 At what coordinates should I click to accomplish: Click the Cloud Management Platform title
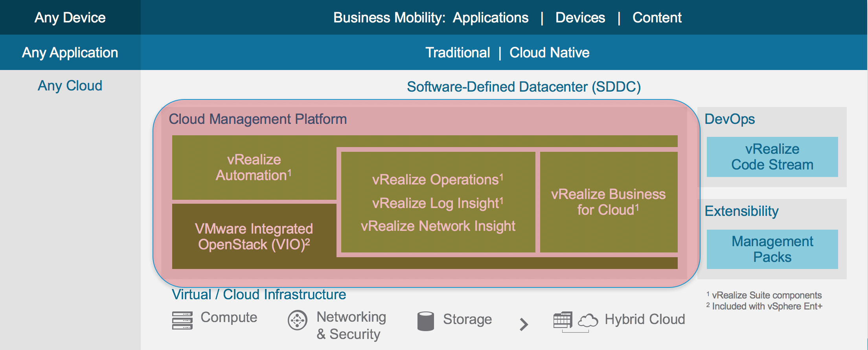point(258,119)
